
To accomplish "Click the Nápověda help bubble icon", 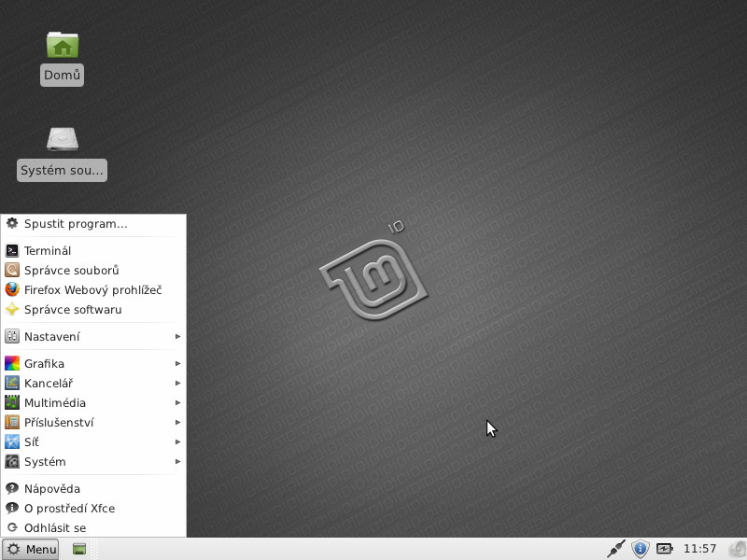I will [12, 488].
